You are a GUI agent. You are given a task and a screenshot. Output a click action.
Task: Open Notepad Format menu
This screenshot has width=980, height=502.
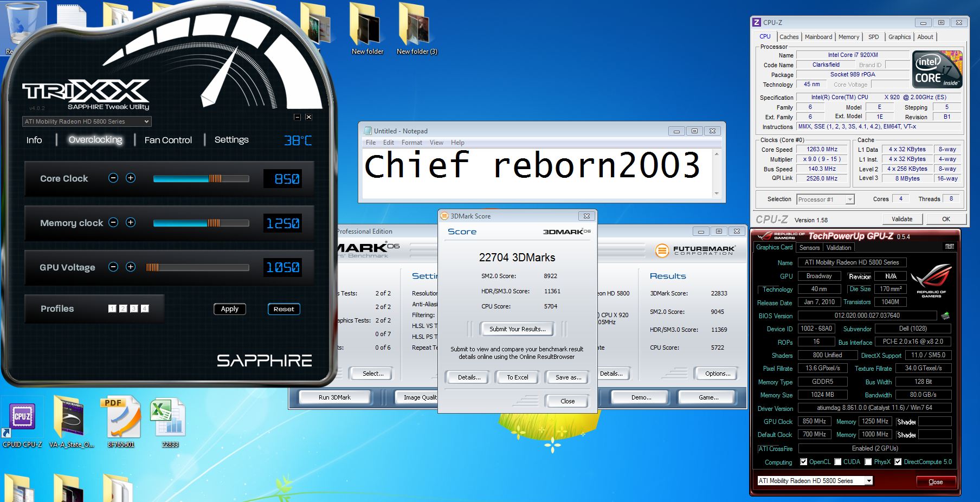(x=411, y=143)
